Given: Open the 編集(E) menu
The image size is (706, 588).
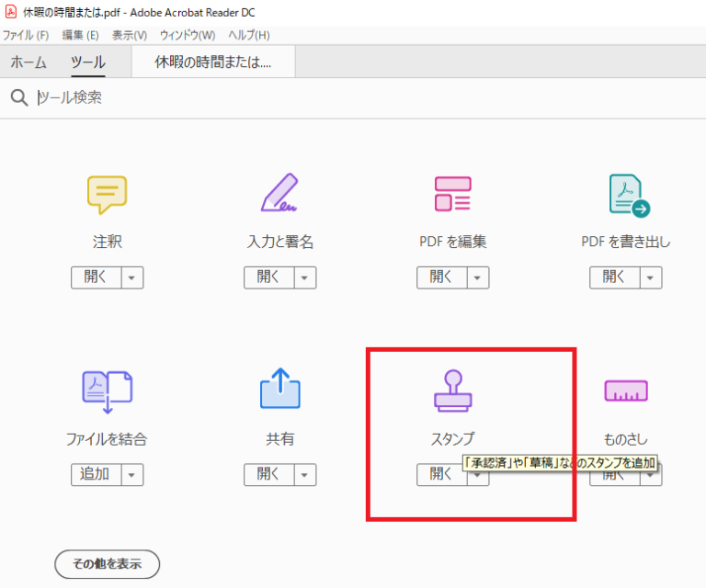Looking at the screenshot, I should click(x=80, y=35).
